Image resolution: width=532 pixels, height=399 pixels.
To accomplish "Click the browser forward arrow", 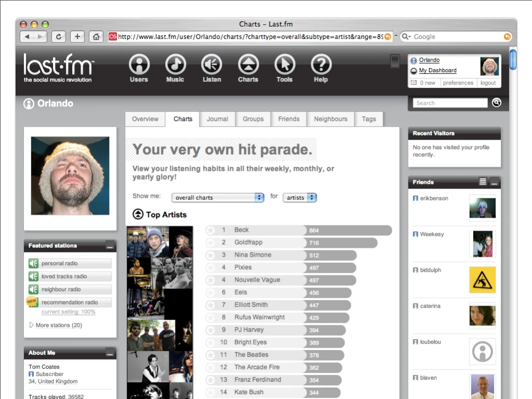I will [x=40, y=37].
